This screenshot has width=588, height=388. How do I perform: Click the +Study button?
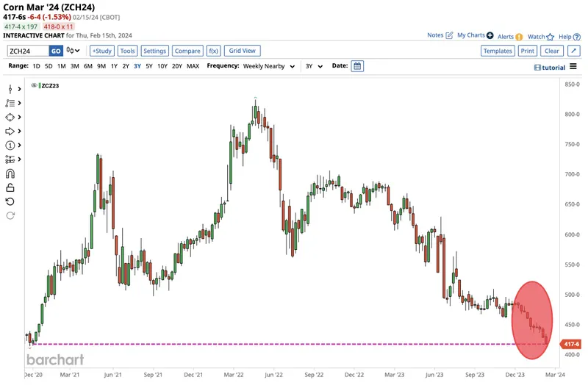click(x=101, y=51)
